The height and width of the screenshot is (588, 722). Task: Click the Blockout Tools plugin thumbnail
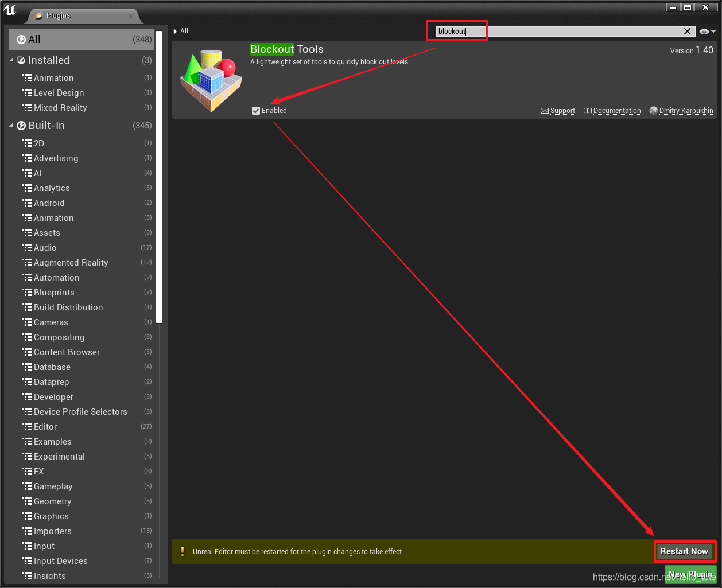click(211, 80)
